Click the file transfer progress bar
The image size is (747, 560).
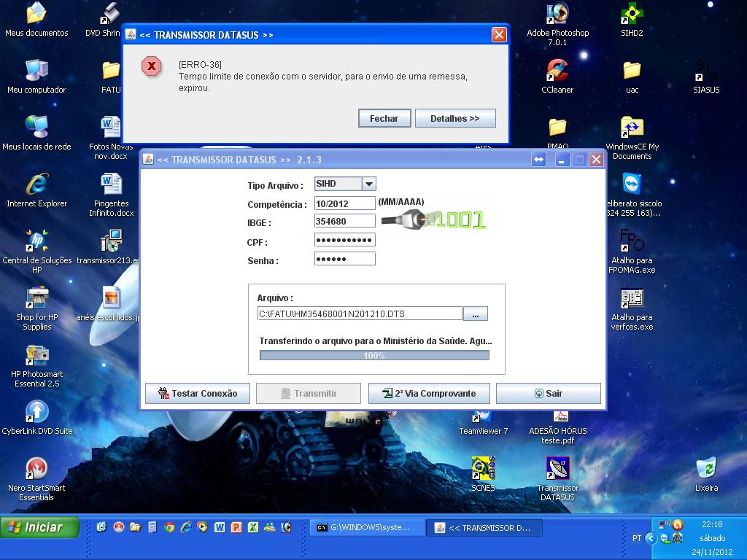[x=374, y=355]
